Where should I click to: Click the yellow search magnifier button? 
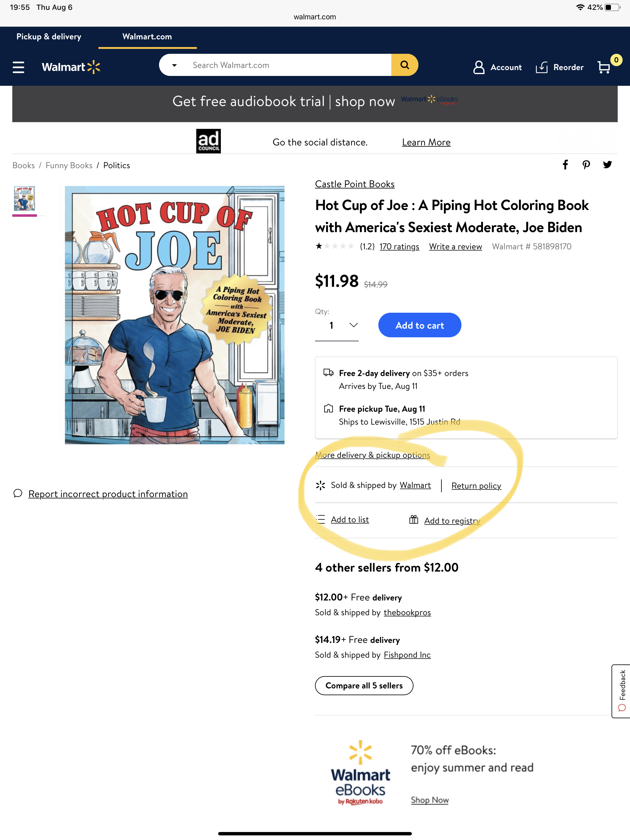coord(404,65)
